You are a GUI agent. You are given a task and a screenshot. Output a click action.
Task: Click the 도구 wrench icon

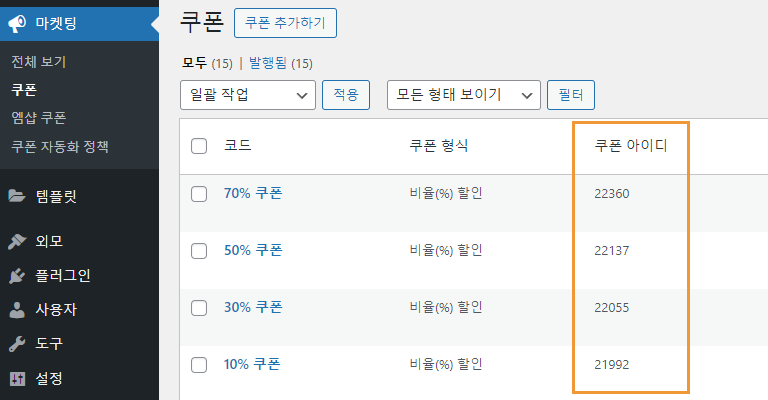click(17, 344)
